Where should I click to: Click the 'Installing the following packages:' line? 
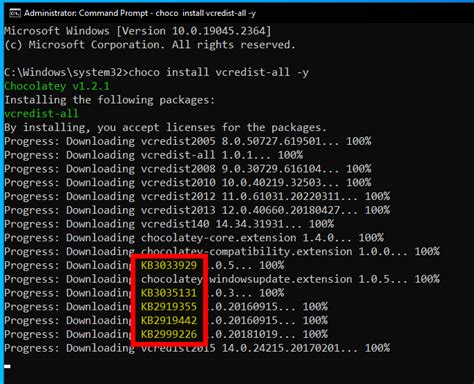110,100
